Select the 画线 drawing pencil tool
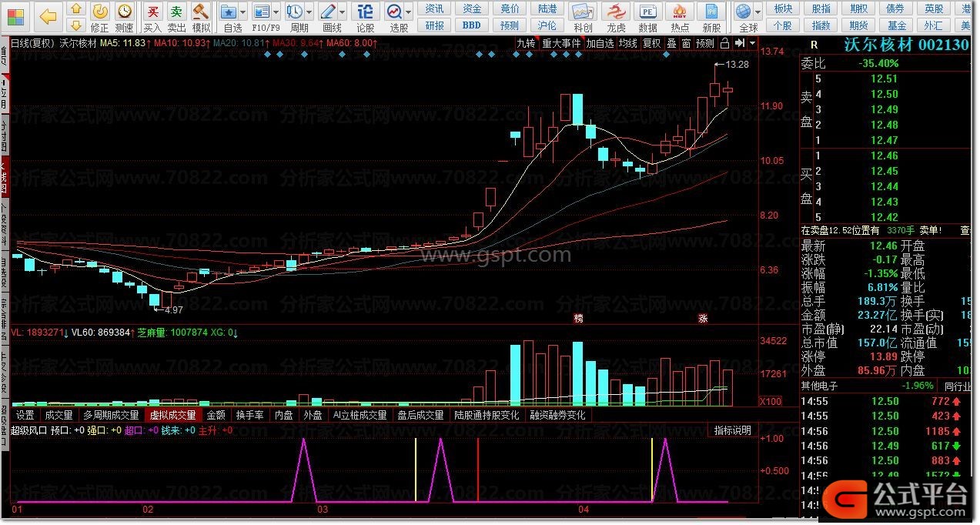This screenshot has height=525, width=980. [x=329, y=17]
